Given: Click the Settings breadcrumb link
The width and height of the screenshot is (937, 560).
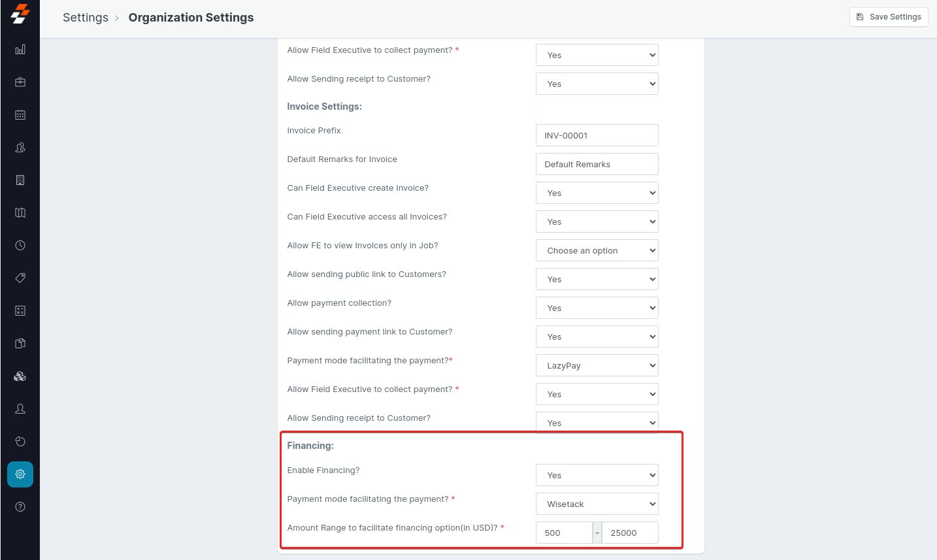Looking at the screenshot, I should tap(86, 18).
